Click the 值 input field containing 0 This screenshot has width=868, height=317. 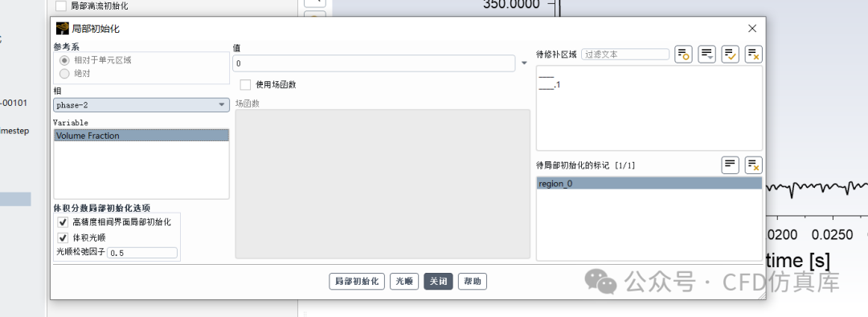[x=375, y=63]
